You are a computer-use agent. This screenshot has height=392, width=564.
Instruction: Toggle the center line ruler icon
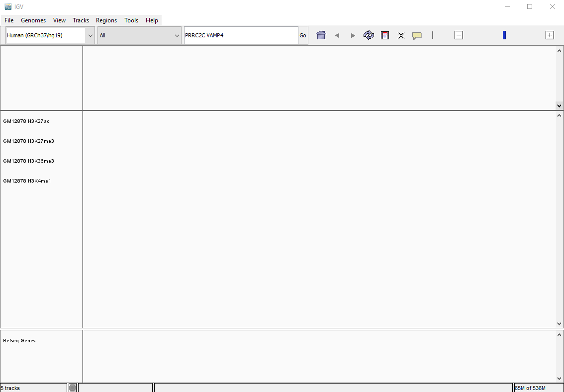[433, 35]
